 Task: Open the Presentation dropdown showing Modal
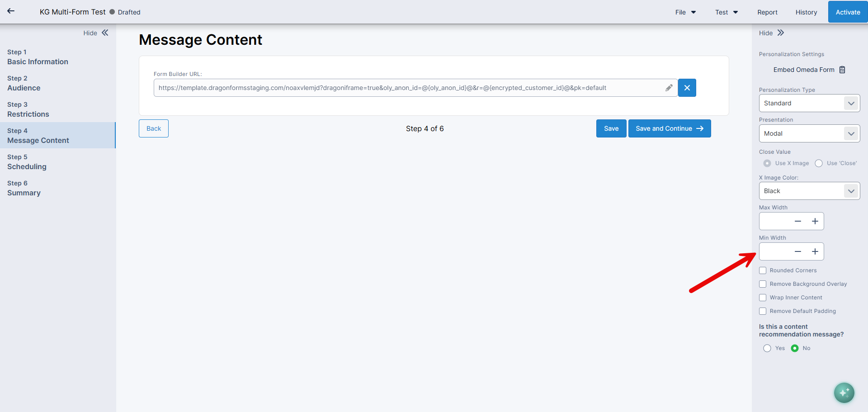(x=809, y=133)
